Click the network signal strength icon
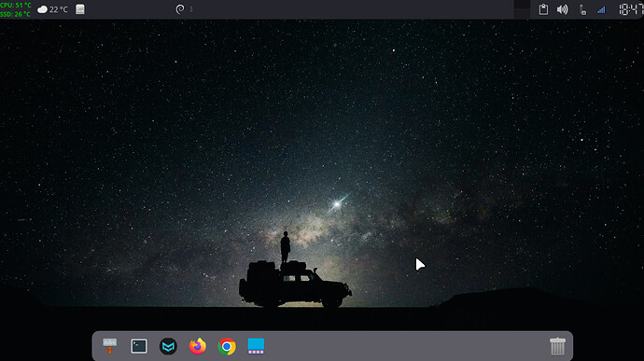 click(x=601, y=9)
